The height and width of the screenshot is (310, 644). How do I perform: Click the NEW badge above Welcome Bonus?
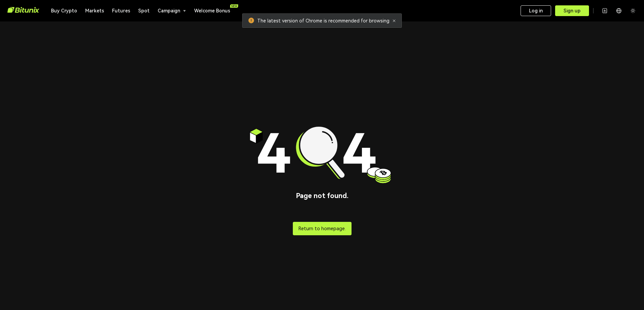pos(234,6)
